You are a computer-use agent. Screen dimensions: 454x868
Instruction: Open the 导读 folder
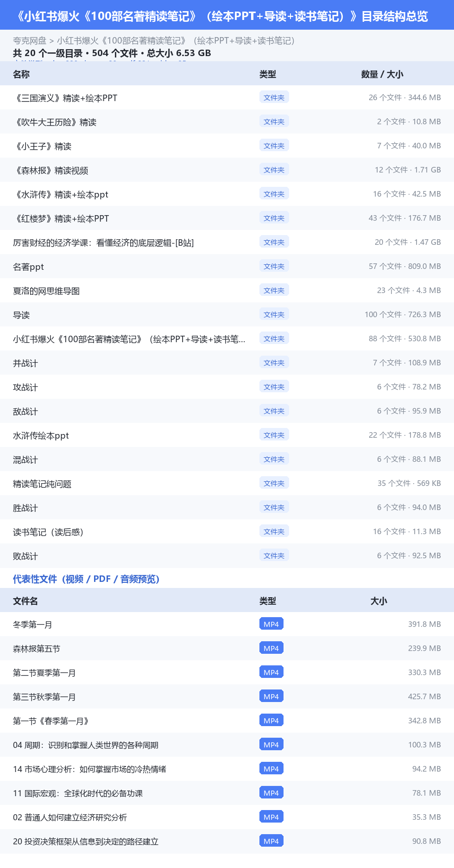point(21,315)
